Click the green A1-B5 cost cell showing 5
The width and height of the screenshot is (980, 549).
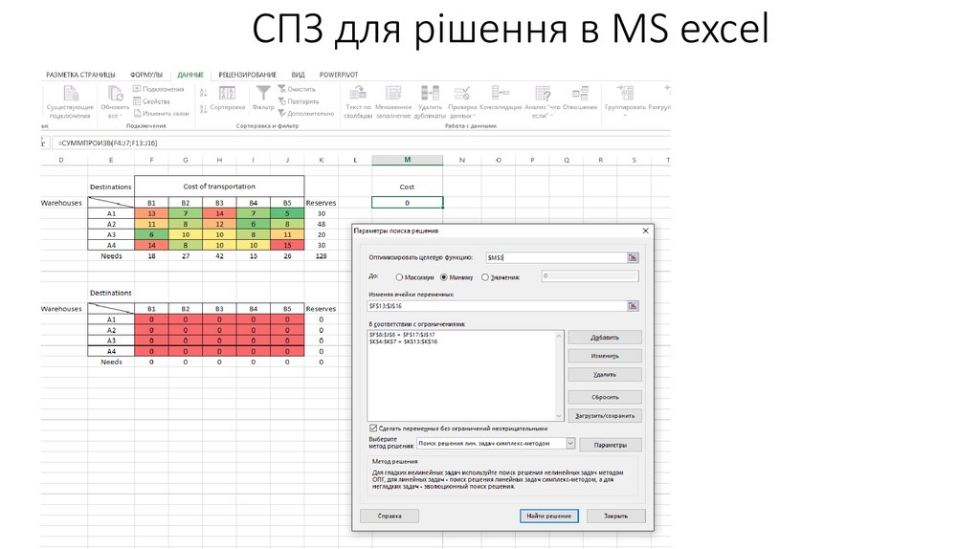tap(287, 213)
